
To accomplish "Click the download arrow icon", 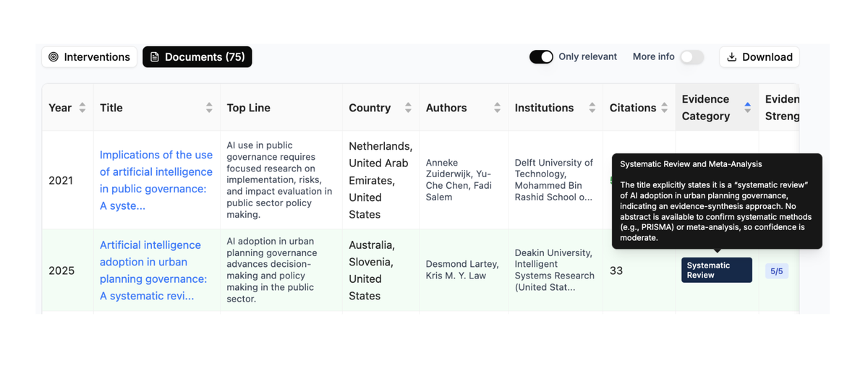I will click(x=732, y=57).
